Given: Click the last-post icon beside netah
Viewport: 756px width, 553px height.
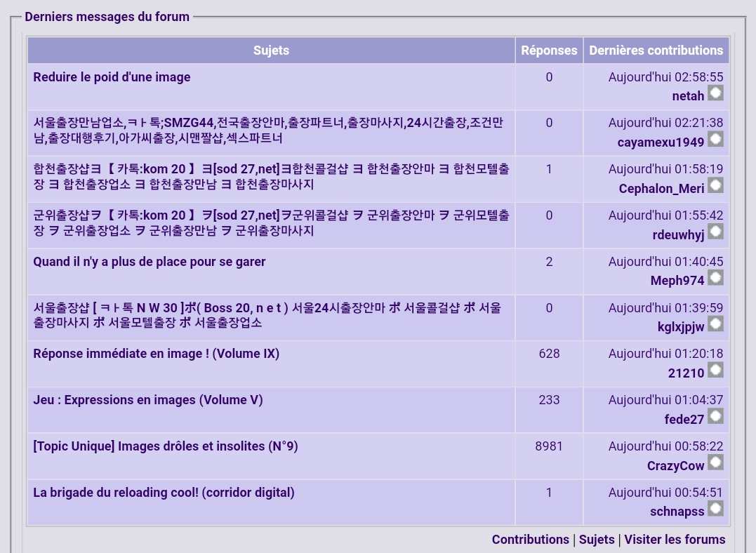Looking at the screenshot, I should [715, 93].
